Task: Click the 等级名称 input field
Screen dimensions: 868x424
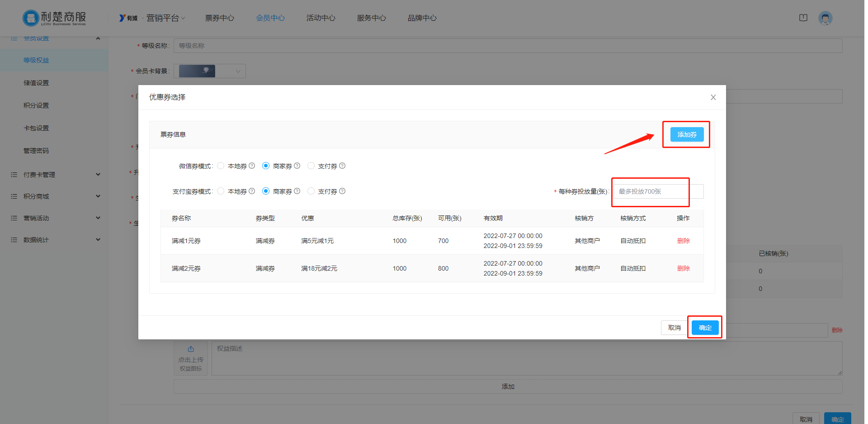Action: pyautogui.click(x=508, y=46)
